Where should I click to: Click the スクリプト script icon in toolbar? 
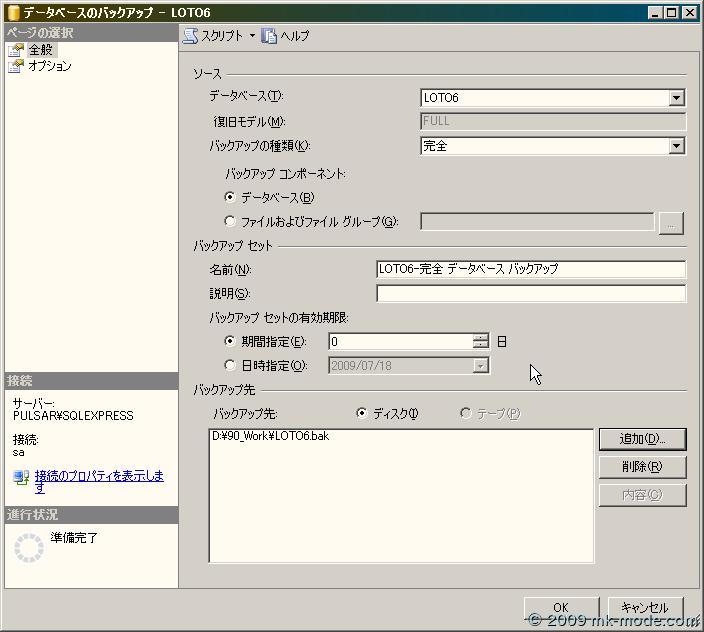(190, 36)
